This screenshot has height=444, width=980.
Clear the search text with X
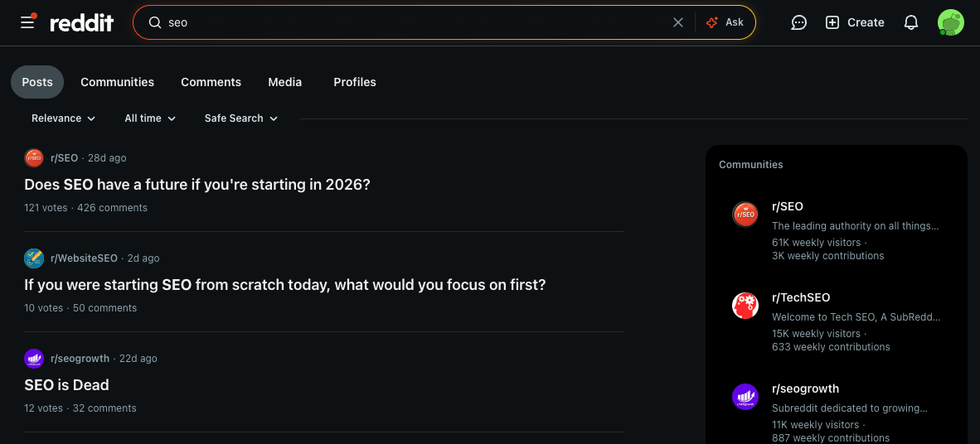(678, 22)
